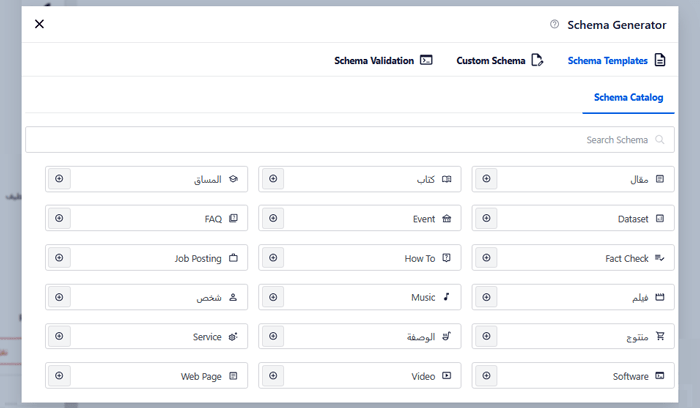Image resolution: width=700 pixels, height=408 pixels.
Task: Click the plus icon beside Music schema
Action: pos(273,297)
